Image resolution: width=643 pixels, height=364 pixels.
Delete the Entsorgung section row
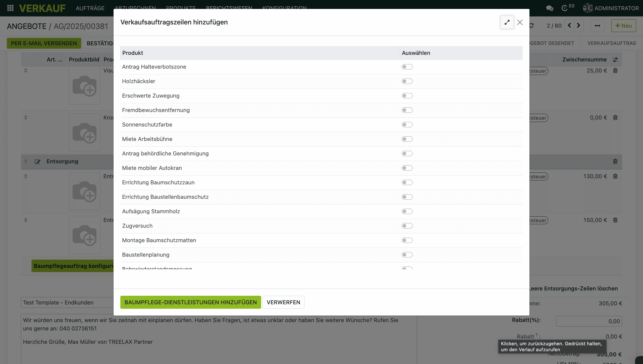[x=615, y=162]
